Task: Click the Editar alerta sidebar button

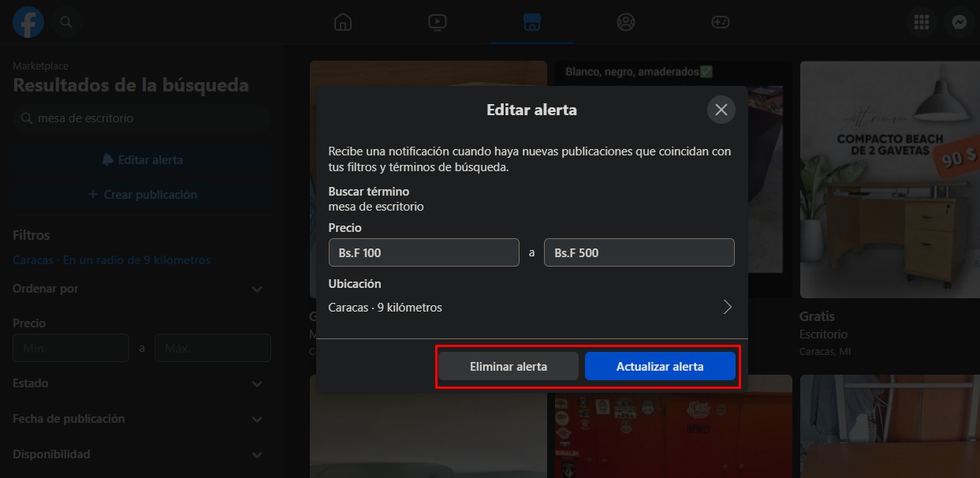Action: tap(142, 159)
